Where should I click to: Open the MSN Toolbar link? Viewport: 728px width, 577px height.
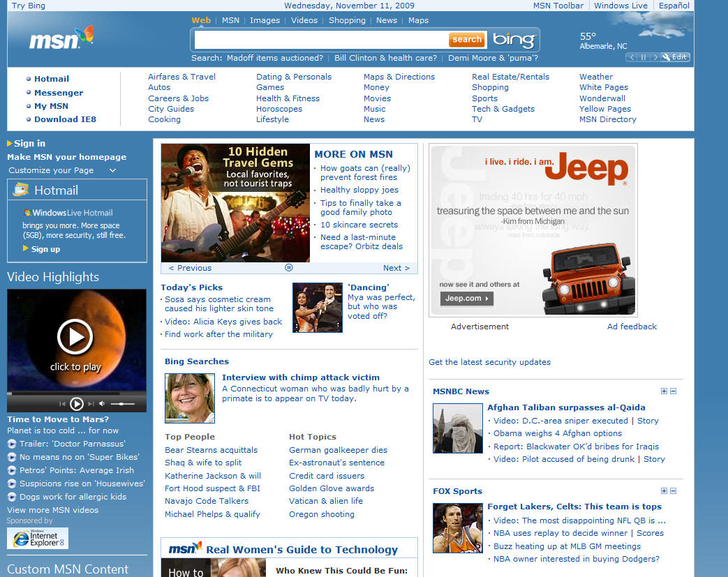[x=558, y=6]
